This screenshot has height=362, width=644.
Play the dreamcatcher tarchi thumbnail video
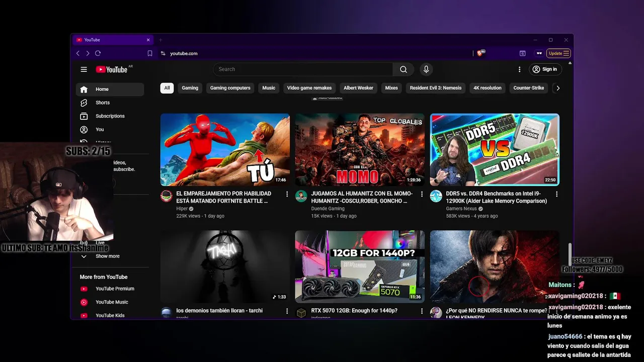225,266
